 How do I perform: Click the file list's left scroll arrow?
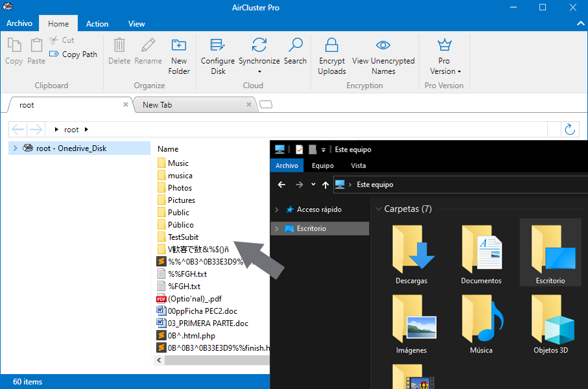coord(159,360)
